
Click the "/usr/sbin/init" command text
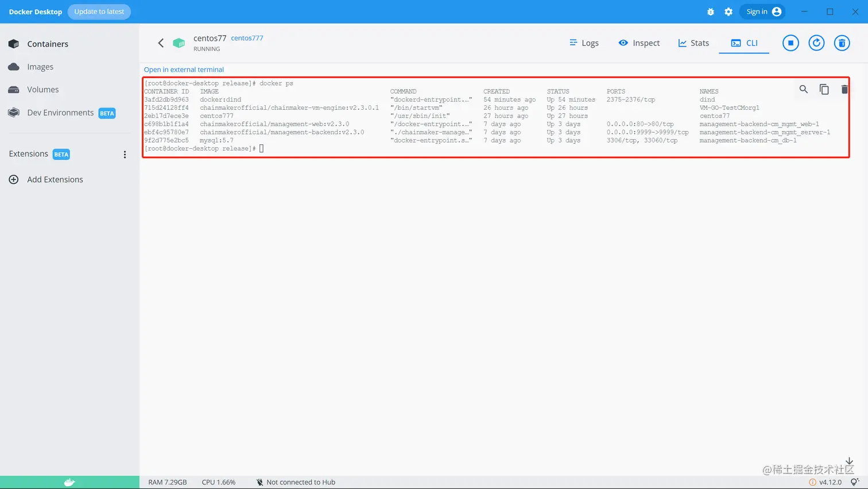click(420, 115)
